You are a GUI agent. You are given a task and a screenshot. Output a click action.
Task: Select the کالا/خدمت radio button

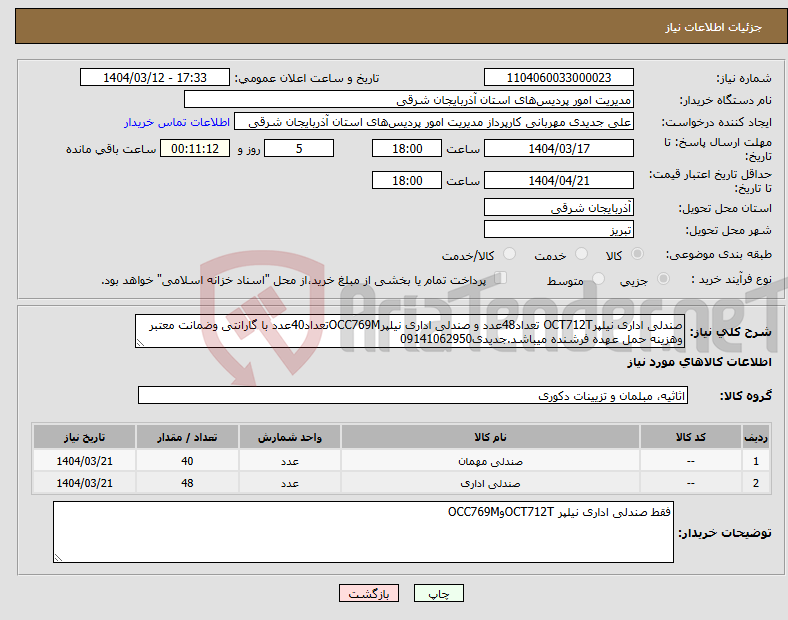pyautogui.click(x=510, y=254)
